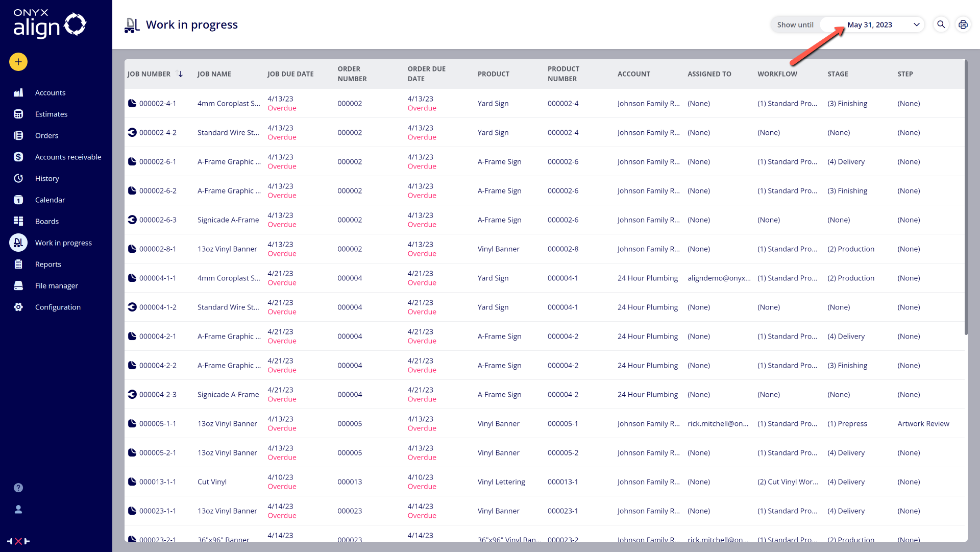Click (2) Production stage for job 000002-8-1
The image size is (980, 552).
[x=851, y=249]
